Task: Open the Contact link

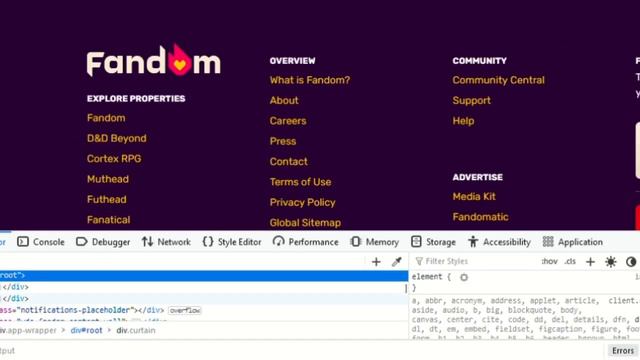Action: [288, 162]
